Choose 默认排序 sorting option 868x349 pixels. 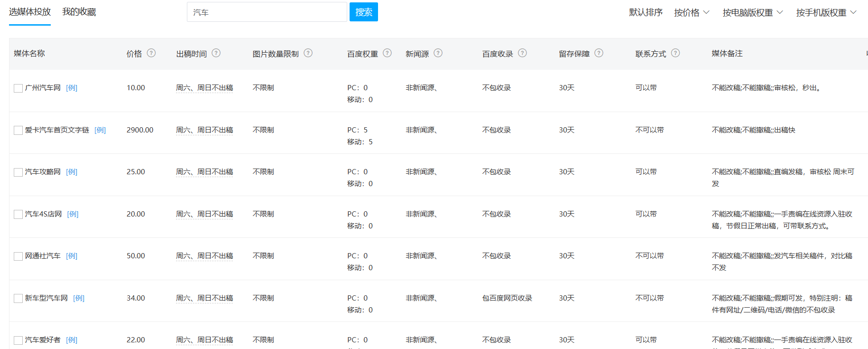coord(646,13)
